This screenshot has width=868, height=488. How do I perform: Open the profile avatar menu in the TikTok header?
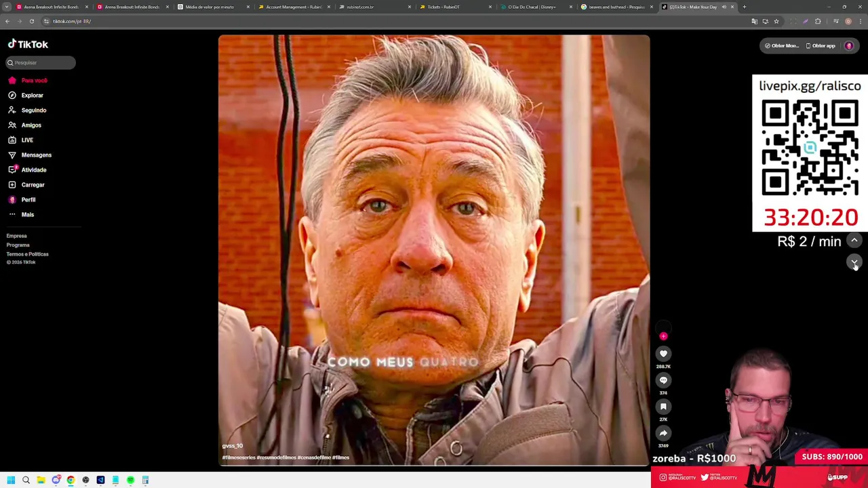849,45
